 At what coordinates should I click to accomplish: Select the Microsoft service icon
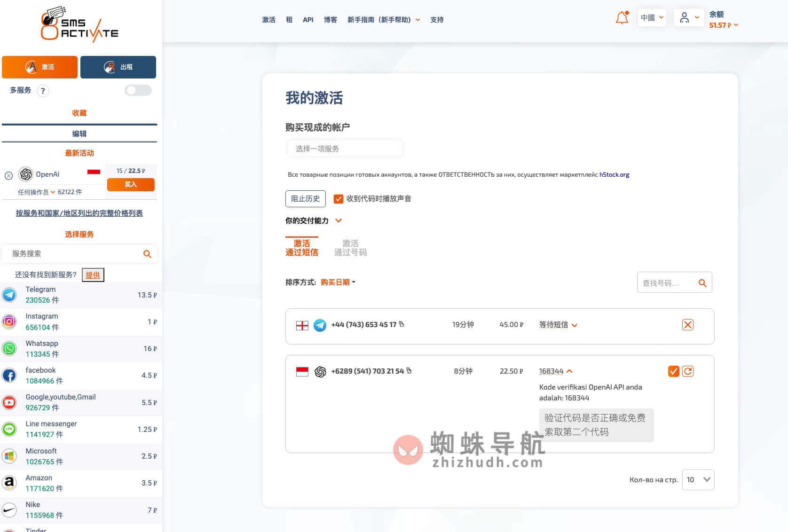tap(9, 456)
